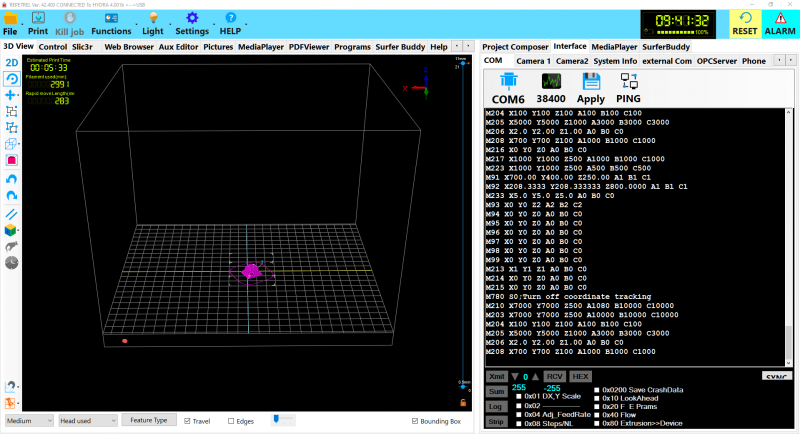Open the Camera 1 tab

click(533, 61)
